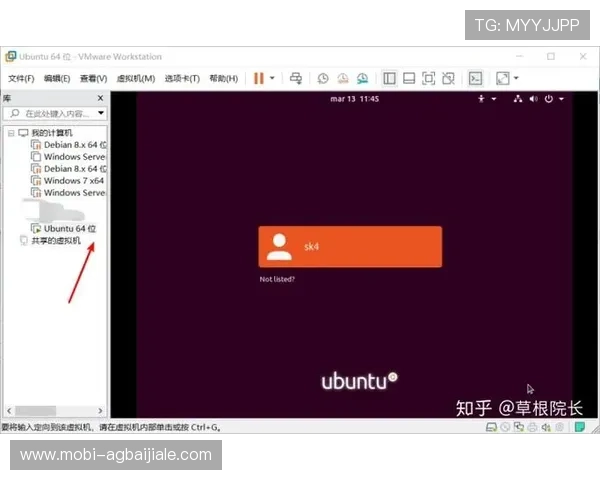Viewport: 600px width, 480px height.
Task: Open the snapshot manager
Action: [x=362, y=78]
